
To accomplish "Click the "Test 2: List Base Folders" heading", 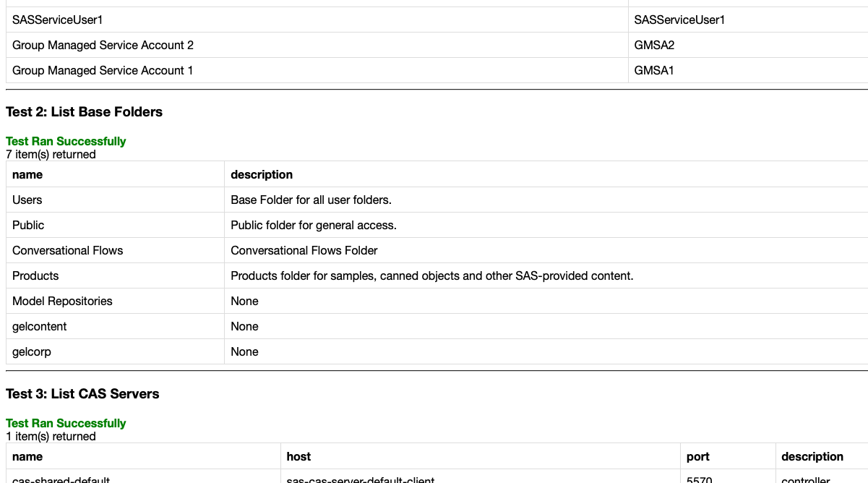I will [84, 112].
